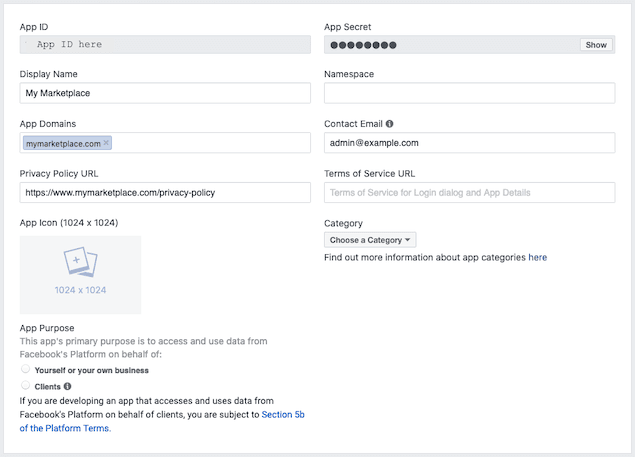635x457 pixels.
Task: Open the Choose a Category dropdown
Action: 370,240
